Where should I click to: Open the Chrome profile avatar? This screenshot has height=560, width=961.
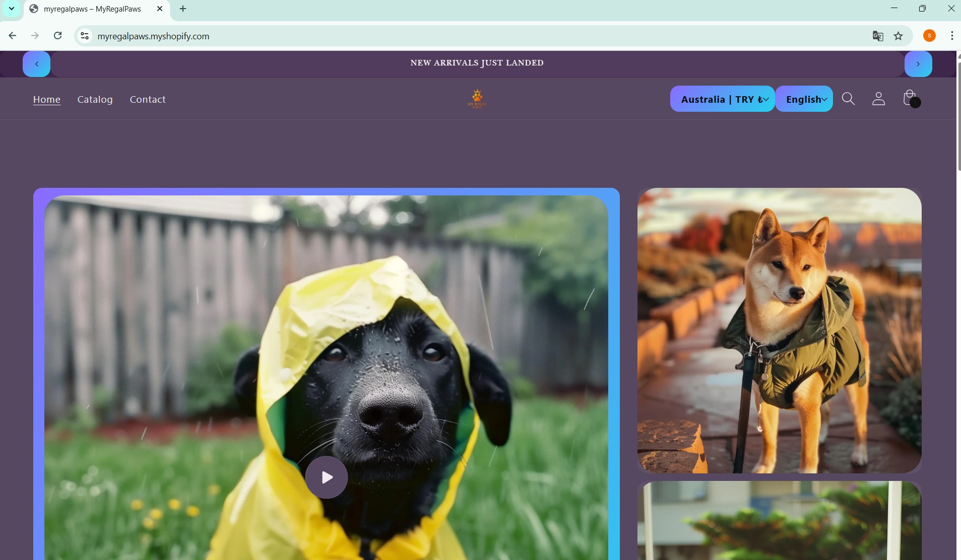coord(929,36)
